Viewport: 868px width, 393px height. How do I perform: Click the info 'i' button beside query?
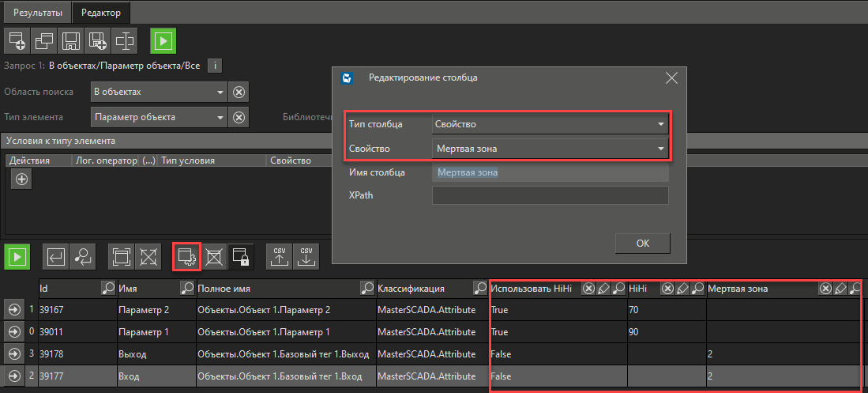[216, 66]
